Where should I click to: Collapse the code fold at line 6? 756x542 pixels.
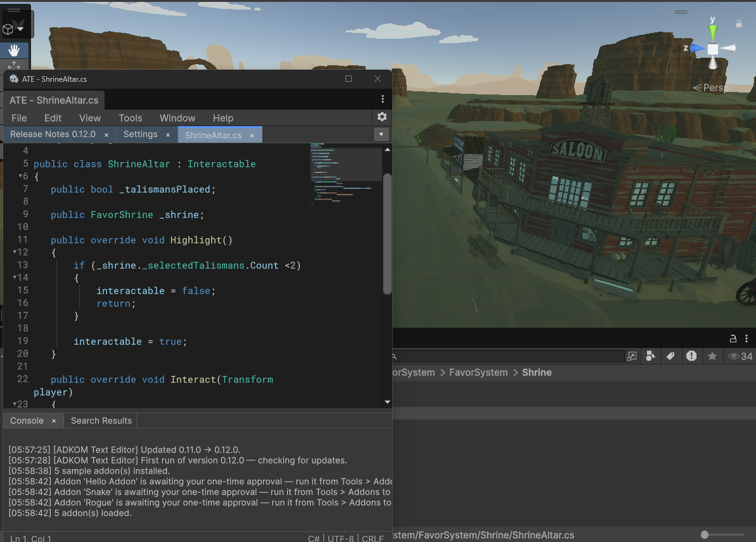tap(21, 176)
